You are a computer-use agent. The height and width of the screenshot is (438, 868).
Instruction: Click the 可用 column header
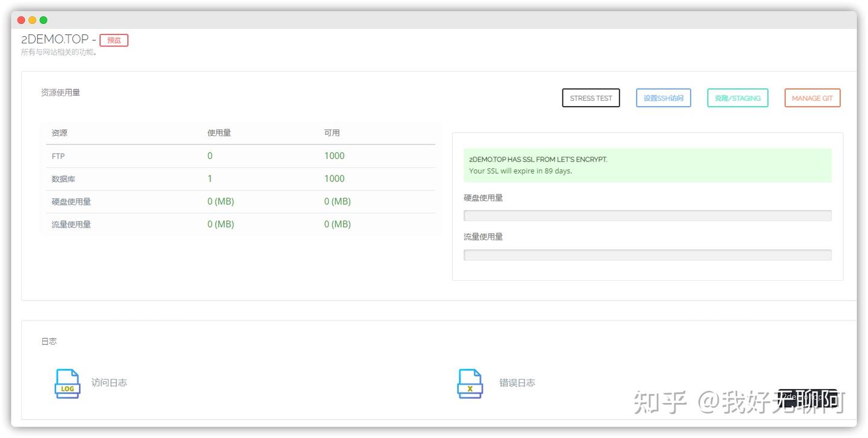pyautogui.click(x=332, y=133)
